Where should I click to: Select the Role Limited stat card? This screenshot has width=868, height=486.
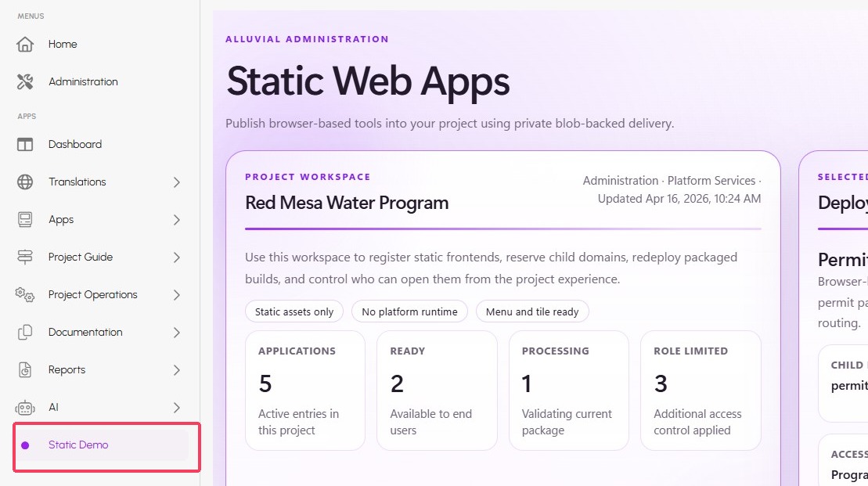700,391
